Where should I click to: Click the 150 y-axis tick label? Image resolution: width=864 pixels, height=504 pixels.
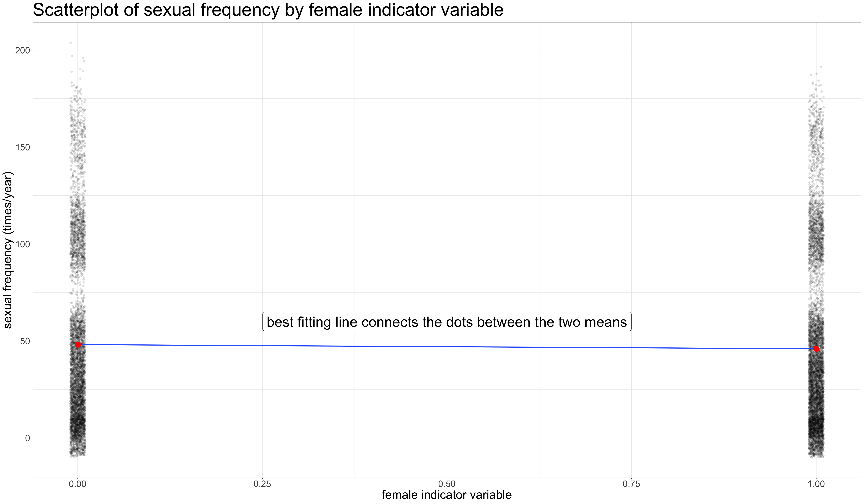coord(22,147)
